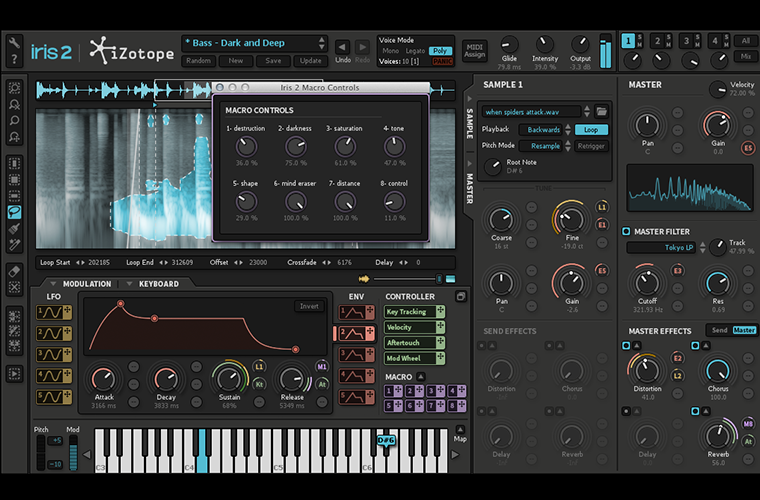
Task: Click the Kt modulation badge beside Sustain
Action: click(x=259, y=384)
